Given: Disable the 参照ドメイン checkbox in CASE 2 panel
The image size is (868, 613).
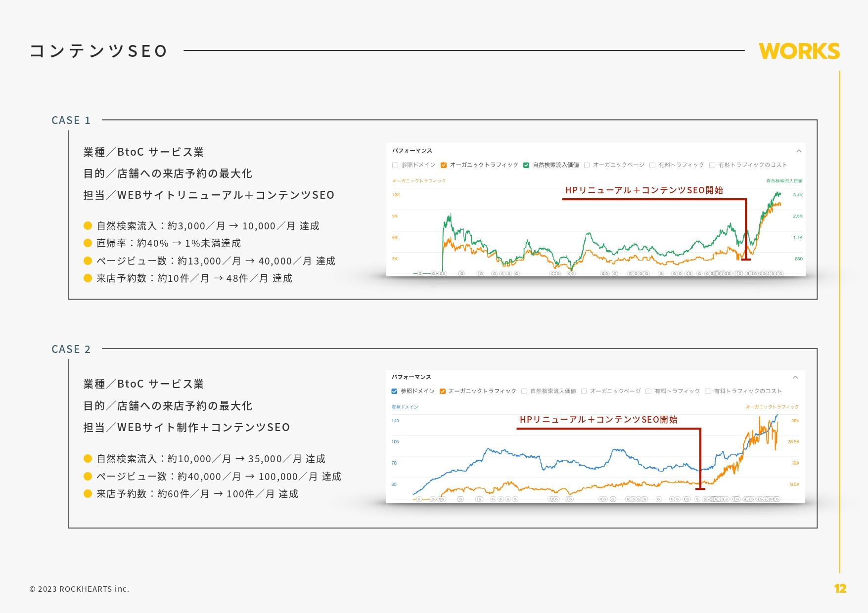Looking at the screenshot, I should pos(394,391).
